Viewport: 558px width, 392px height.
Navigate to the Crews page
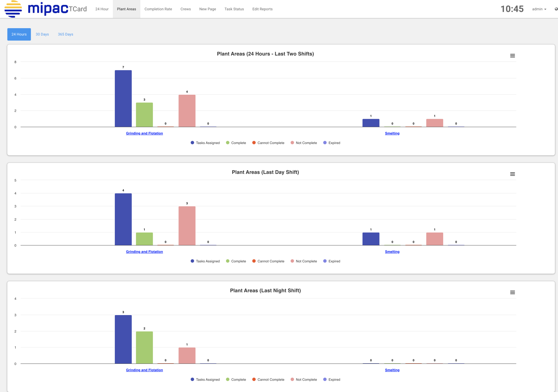coord(185,9)
